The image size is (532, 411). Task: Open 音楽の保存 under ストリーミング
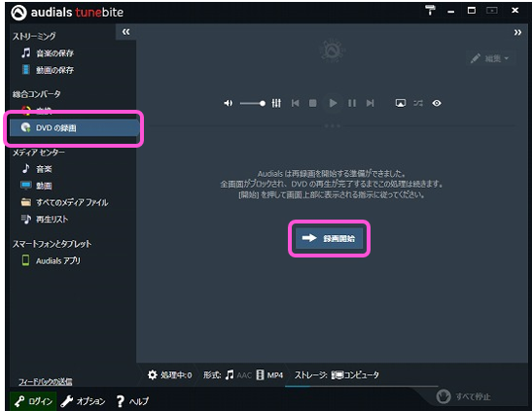tap(54, 53)
